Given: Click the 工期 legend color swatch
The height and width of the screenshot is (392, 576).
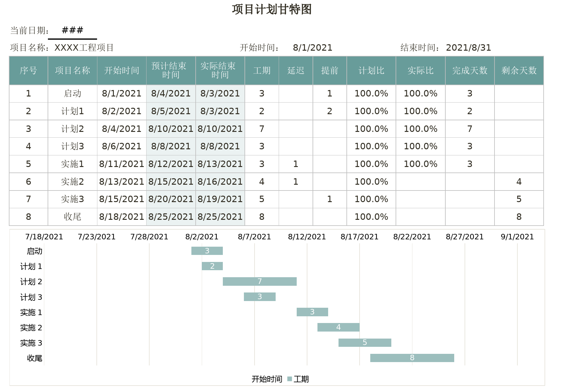Looking at the screenshot, I should point(290,379).
